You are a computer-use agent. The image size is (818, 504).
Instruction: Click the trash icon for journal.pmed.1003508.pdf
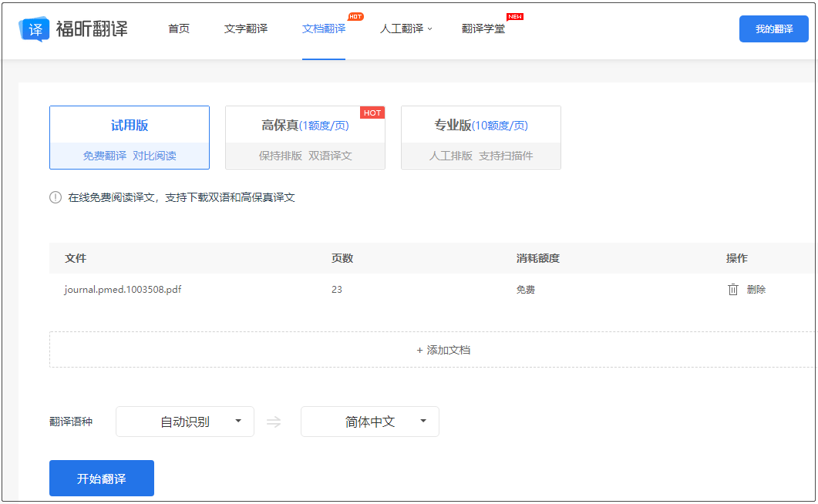[x=733, y=289]
